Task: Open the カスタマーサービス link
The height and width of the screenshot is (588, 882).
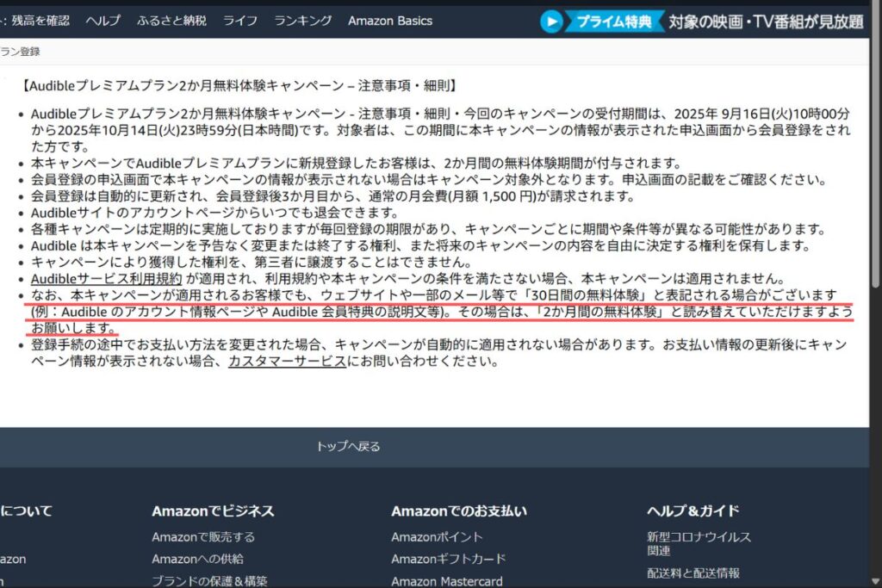Action: (287, 361)
